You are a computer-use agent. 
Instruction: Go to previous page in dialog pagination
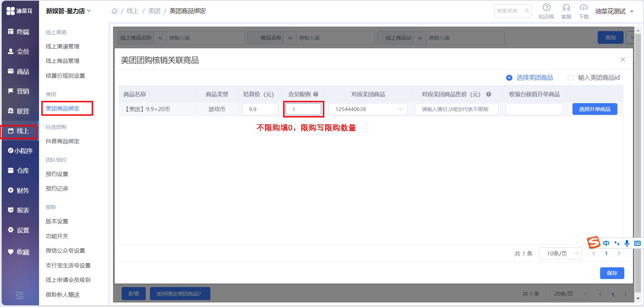pyautogui.click(x=594, y=254)
